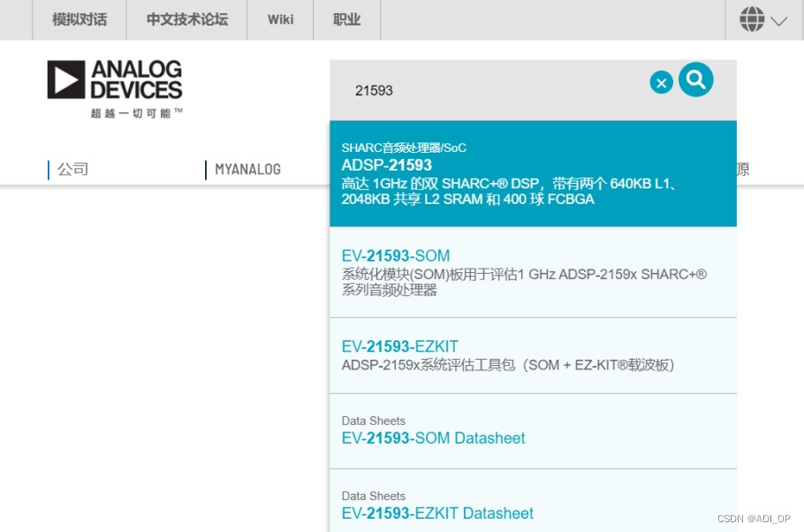Choose the EV-21593-EZKIT suggestion

[534, 356]
